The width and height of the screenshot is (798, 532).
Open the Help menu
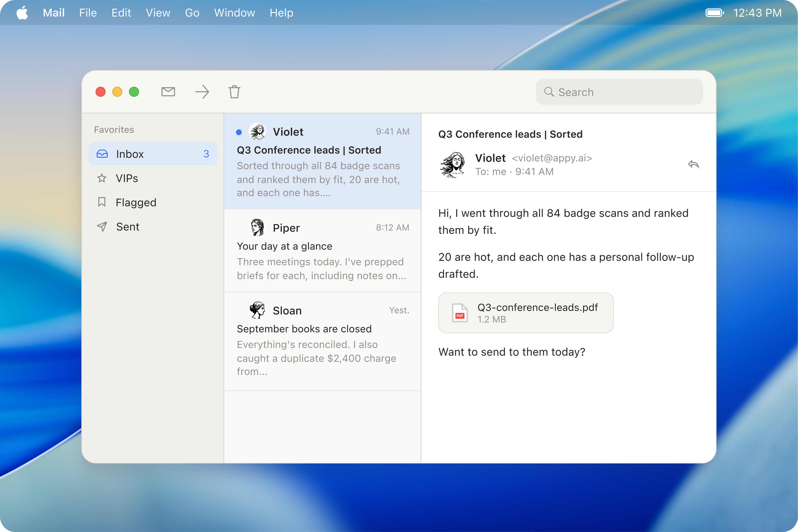[281, 12]
